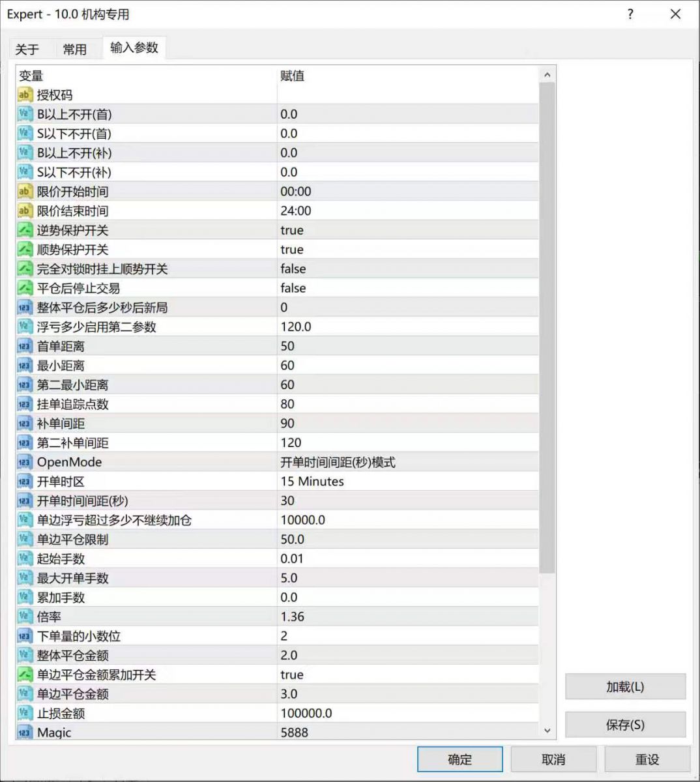Click the 重设 button
Viewport: 700px width, 782px height.
click(647, 759)
